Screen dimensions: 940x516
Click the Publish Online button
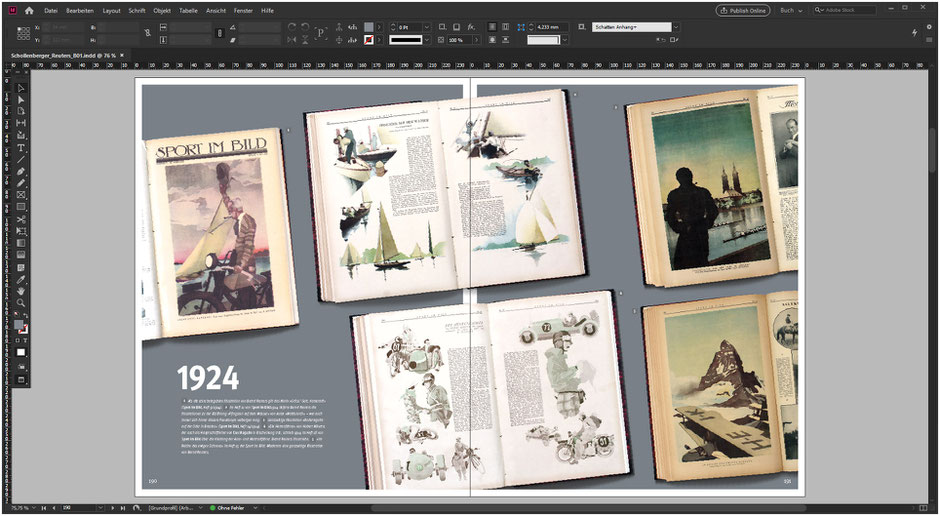743,11
